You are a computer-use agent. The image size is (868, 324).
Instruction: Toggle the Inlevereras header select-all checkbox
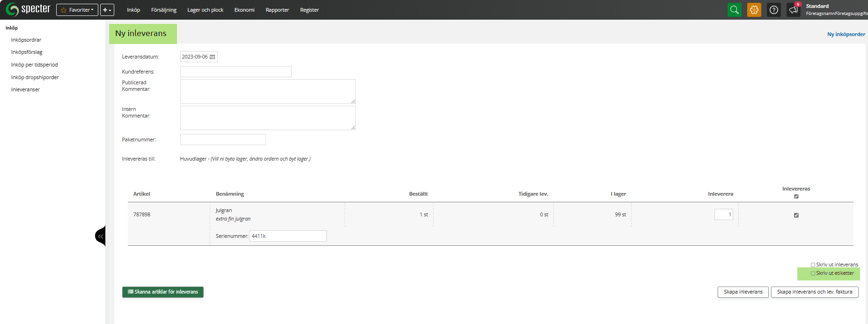point(796,197)
